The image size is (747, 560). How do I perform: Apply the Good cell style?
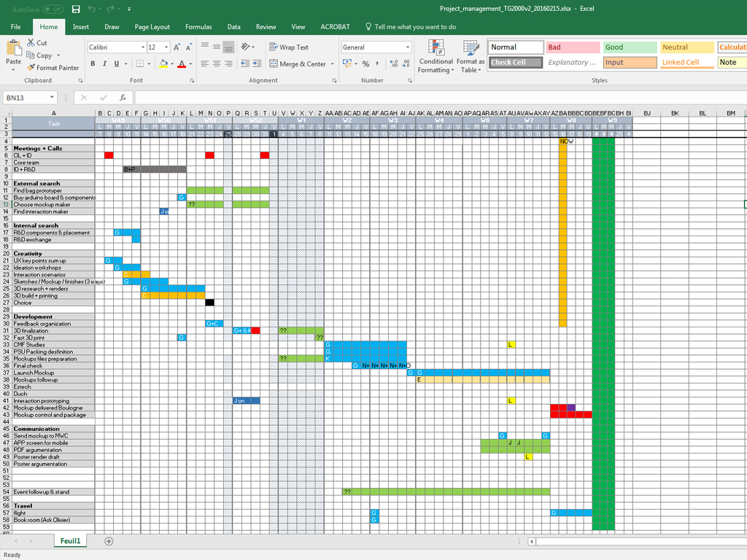pos(630,47)
